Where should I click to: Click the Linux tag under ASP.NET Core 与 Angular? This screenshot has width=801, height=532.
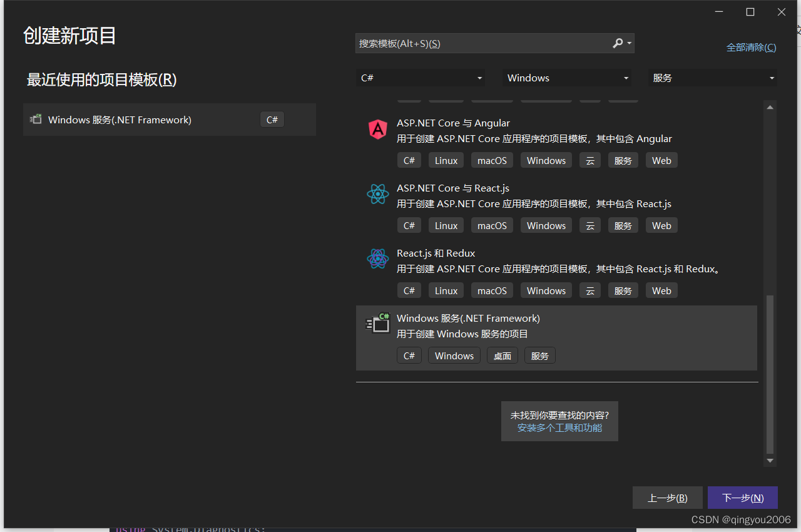446,161
